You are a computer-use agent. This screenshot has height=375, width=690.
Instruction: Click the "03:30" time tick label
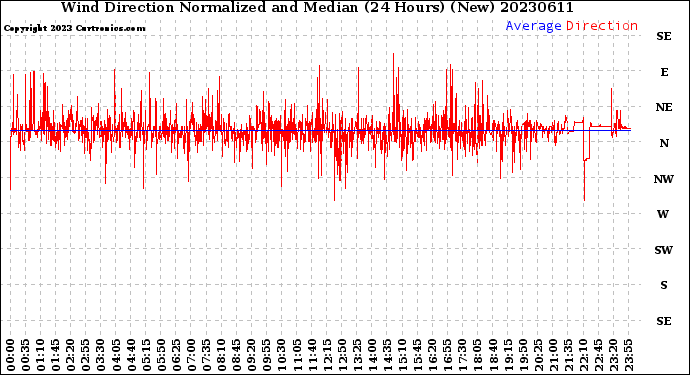(x=101, y=355)
